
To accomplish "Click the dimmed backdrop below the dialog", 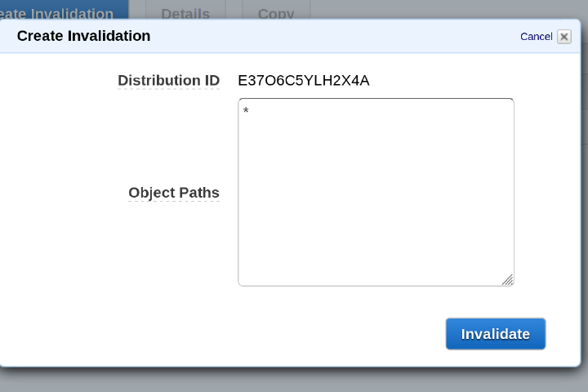I will click(294, 380).
